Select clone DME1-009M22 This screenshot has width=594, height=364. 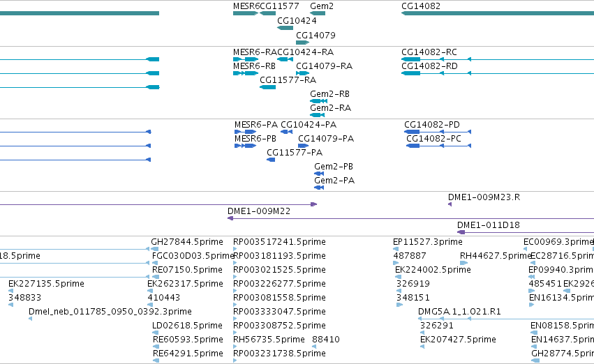(x=259, y=211)
